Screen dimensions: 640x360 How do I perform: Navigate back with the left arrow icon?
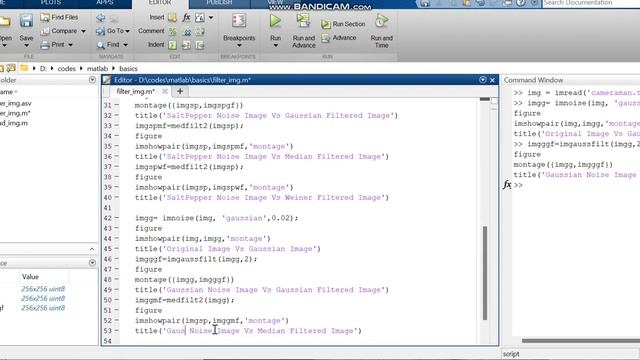(x=100, y=18)
